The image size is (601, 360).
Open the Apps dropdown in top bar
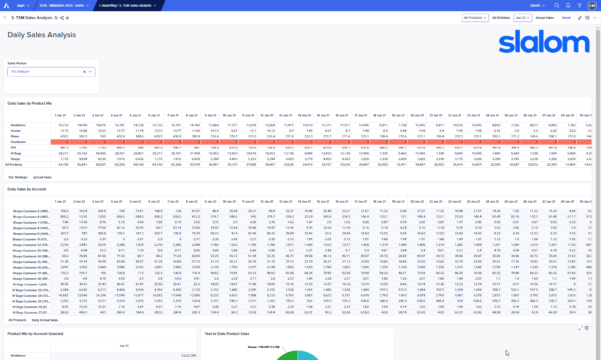click(x=23, y=5)
